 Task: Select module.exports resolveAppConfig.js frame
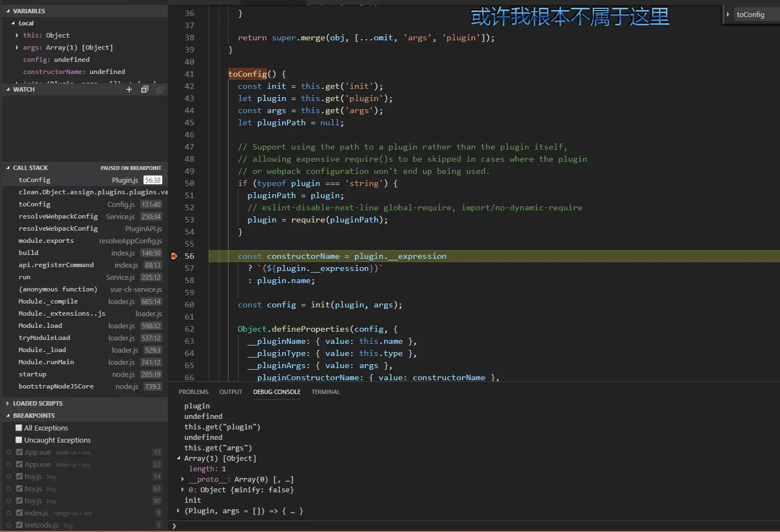[x=85, y=241]
